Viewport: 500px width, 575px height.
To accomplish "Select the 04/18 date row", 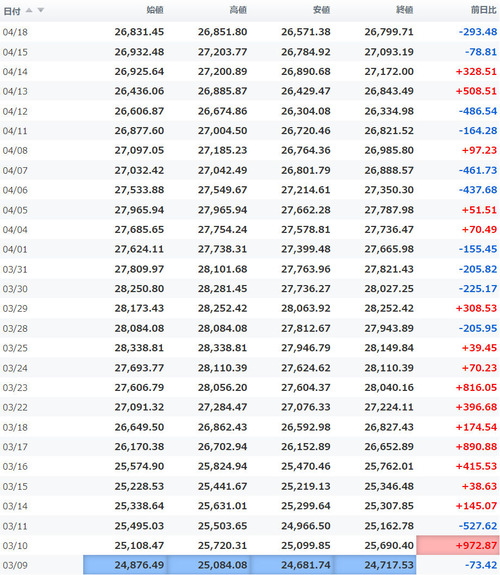I will pos(250,32).
